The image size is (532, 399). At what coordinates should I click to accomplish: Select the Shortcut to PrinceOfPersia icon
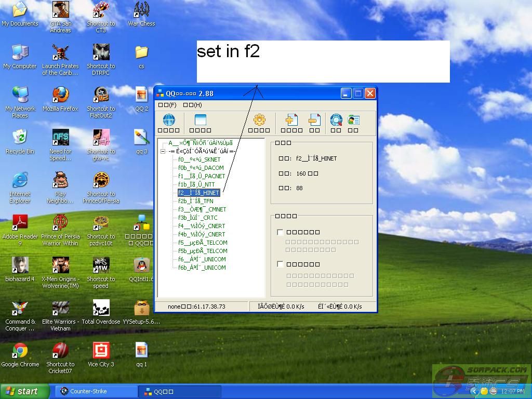tap(101, 188)
